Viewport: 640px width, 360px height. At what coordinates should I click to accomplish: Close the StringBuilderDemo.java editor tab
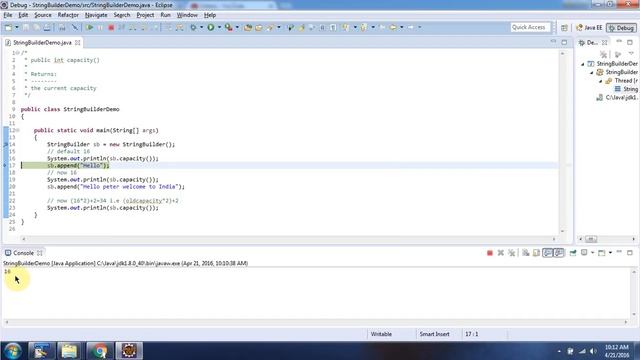pyautogui.click(x=78, y=42)
